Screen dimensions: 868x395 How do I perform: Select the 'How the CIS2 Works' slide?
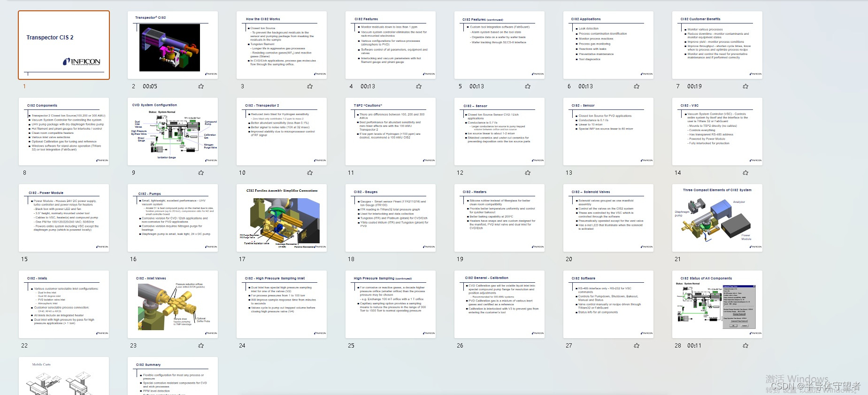[282, 45]
